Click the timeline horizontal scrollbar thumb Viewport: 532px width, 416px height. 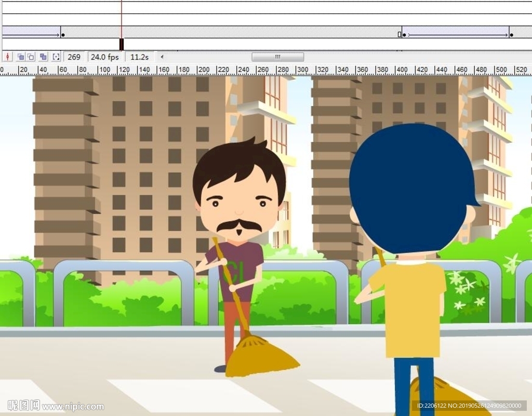(277, 57)
